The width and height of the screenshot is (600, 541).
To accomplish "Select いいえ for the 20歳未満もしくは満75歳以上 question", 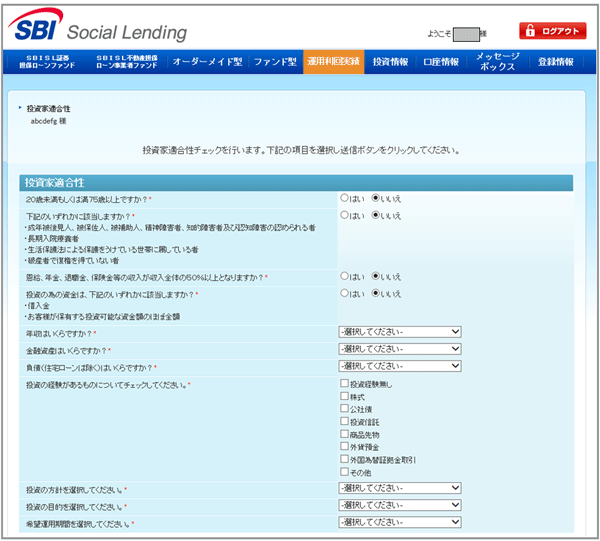I will 375,198.
